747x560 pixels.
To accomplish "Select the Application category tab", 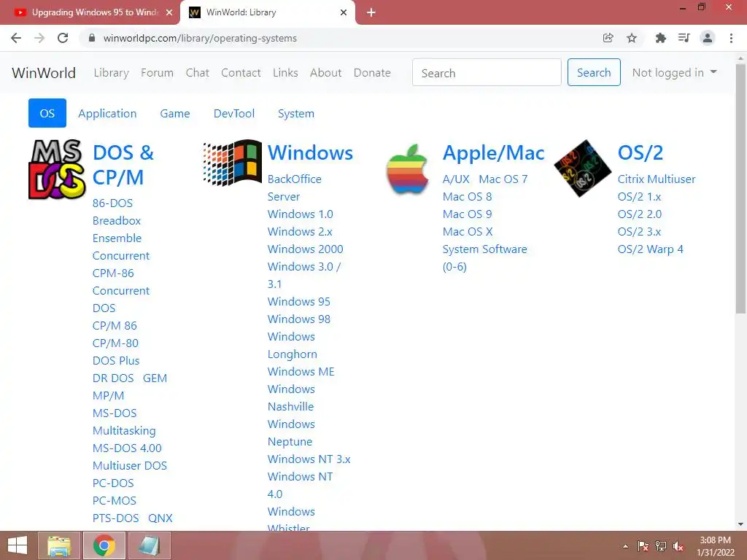I will pyautogui.click(x=107, y=113).
